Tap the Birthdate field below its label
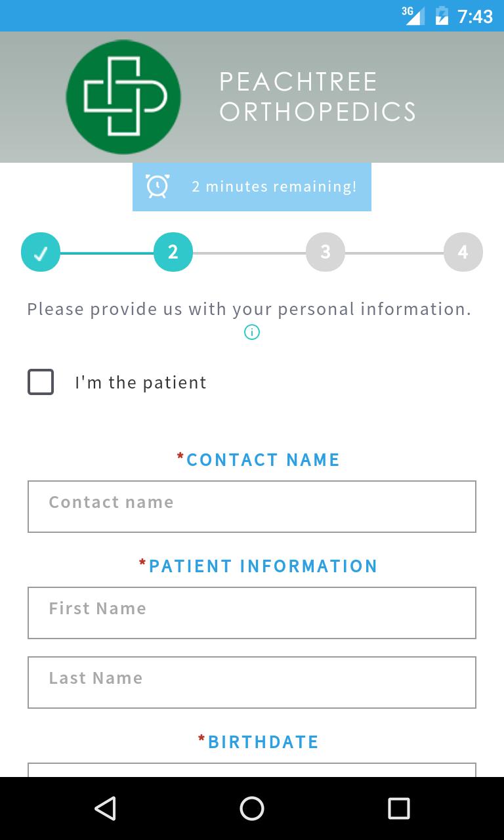The image size is (504, 840). [x=252, y=770]
